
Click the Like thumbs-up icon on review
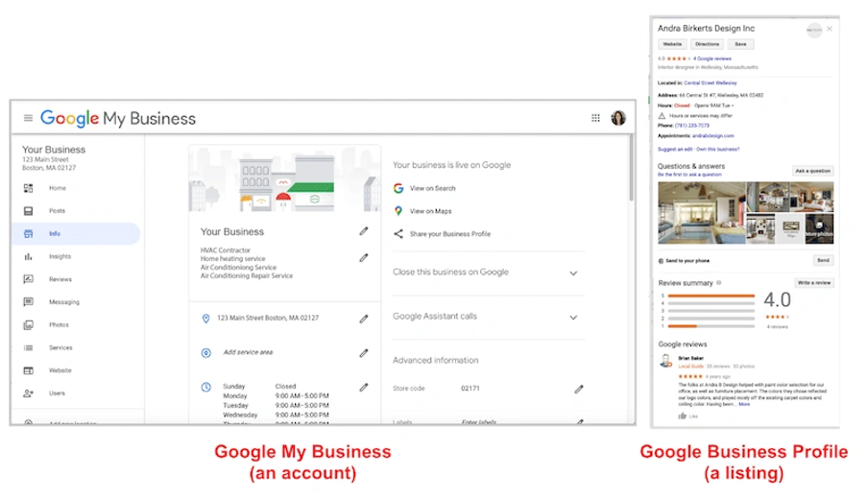(x=683, y=416)
